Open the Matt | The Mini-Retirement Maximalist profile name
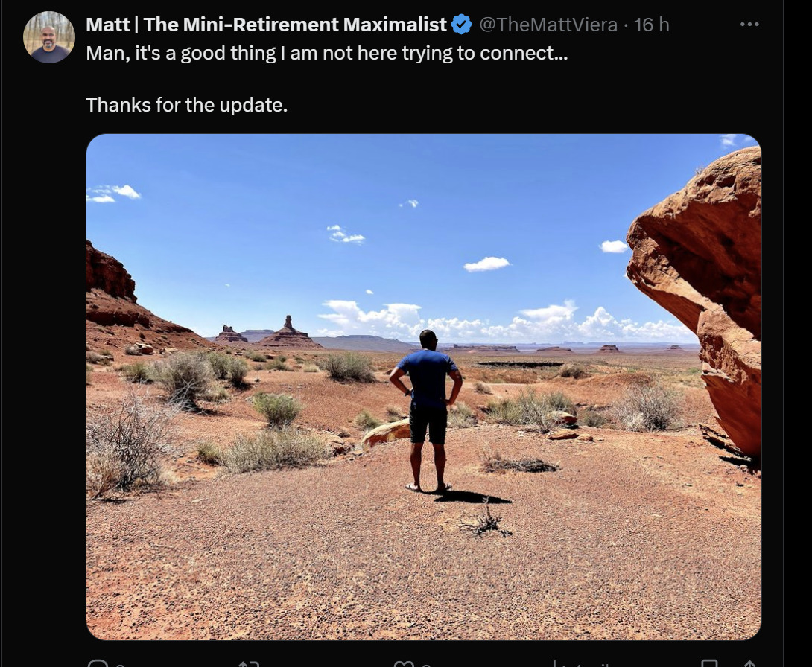 click(x=266, y=25)
